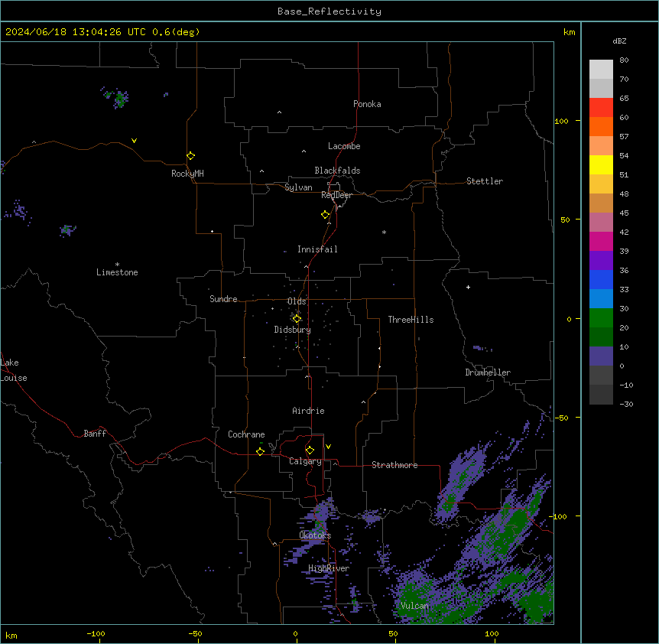Viewport: 659px width, 644px height.
Task: Click the Sundre town label
Action: point(223,299)
